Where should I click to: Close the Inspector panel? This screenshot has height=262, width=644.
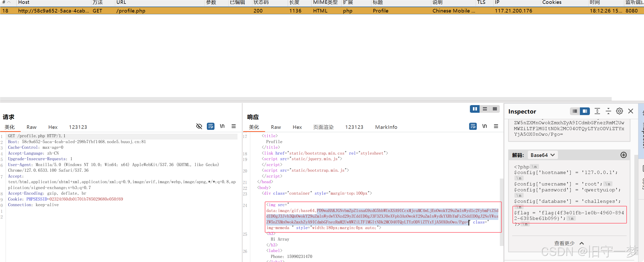point(631,111)
